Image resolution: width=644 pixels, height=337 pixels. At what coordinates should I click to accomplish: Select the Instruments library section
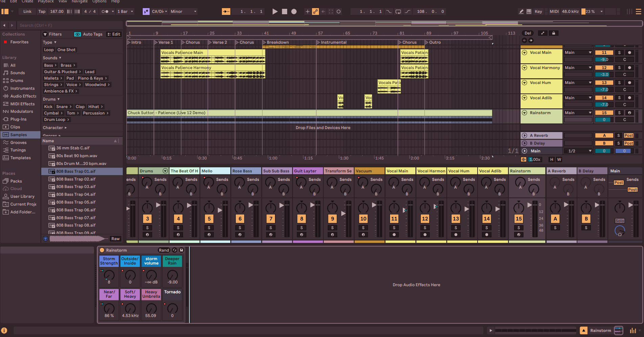[x=21, y=88]
